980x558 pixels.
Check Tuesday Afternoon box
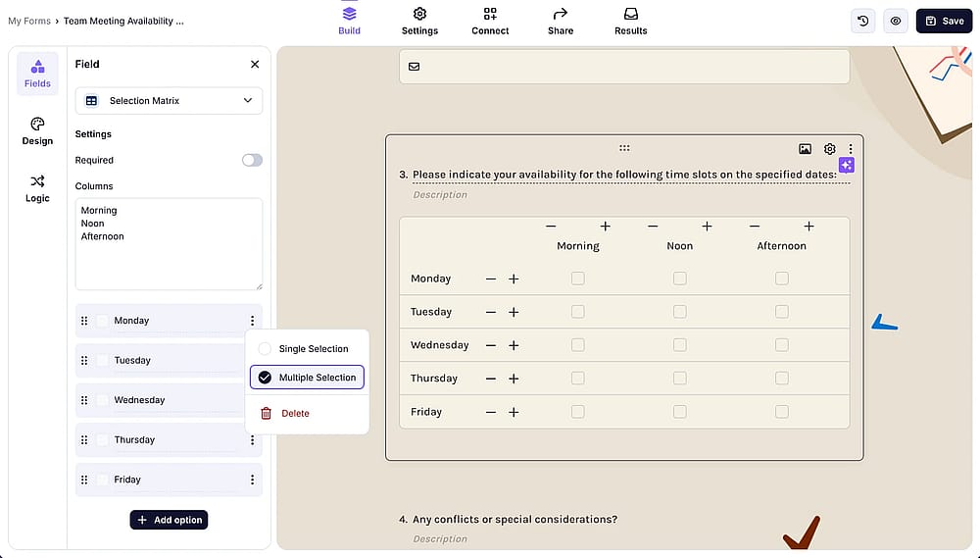(x=781, y=312)
